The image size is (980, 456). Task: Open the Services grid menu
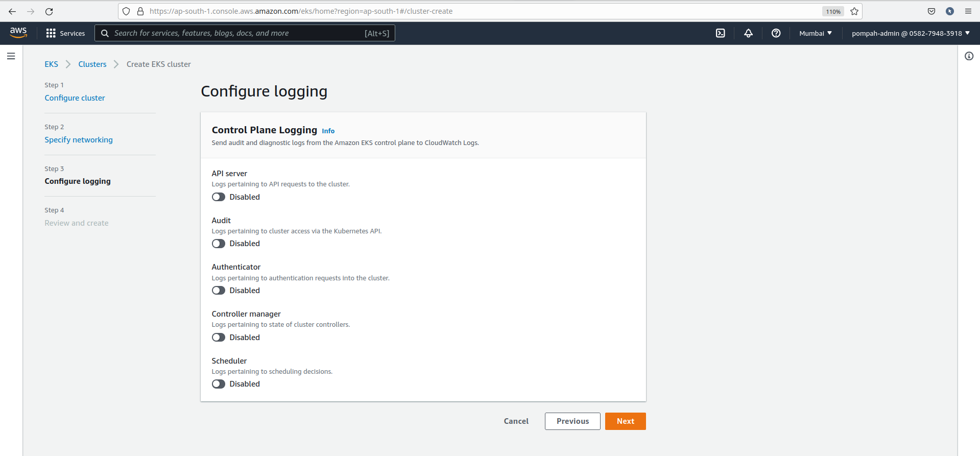pyautogui.click(x=65, y=33)
